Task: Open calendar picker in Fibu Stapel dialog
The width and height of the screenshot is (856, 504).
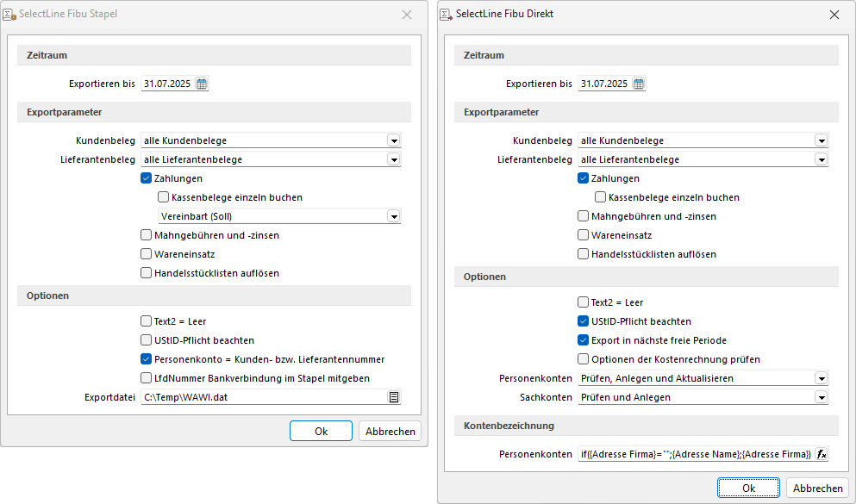Action: tap(202, 84)
